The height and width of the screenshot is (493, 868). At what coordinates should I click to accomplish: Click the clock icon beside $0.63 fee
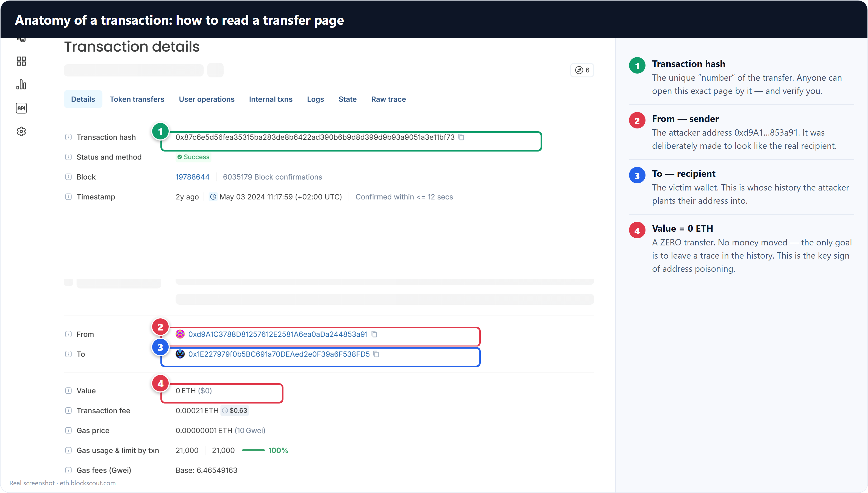225,411
